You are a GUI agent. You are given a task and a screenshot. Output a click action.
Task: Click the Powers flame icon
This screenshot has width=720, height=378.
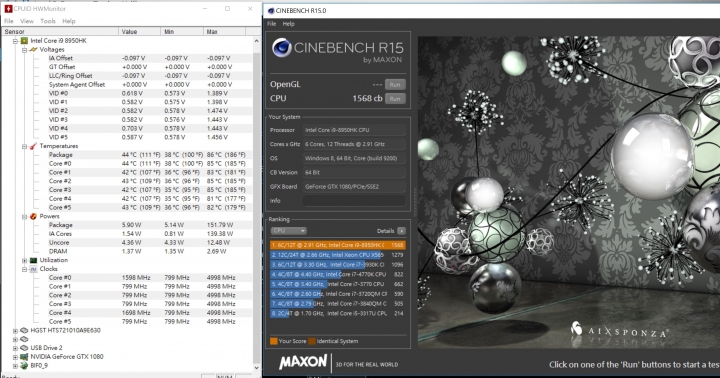[x=34, y=216]
